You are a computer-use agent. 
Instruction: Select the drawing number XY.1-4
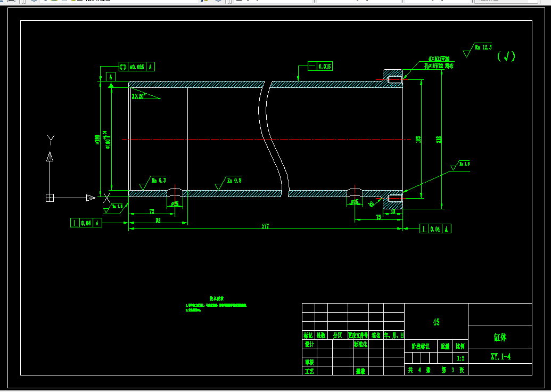pyautogui.click(x=500, y=356)
